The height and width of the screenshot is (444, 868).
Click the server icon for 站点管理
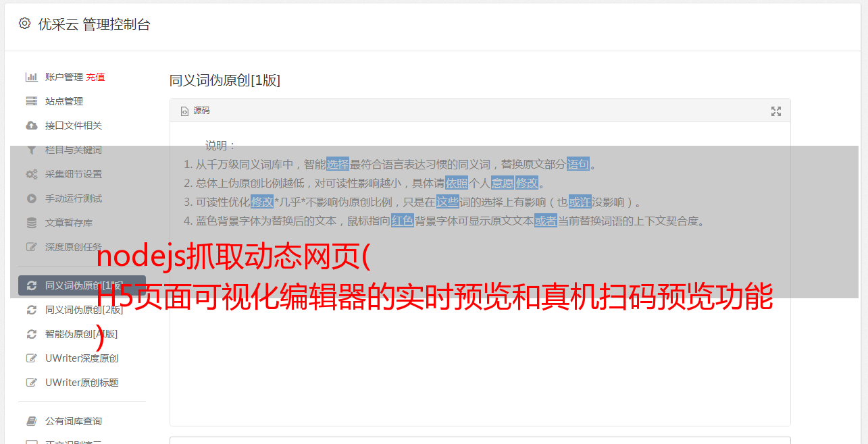click(x=31, y=101)
